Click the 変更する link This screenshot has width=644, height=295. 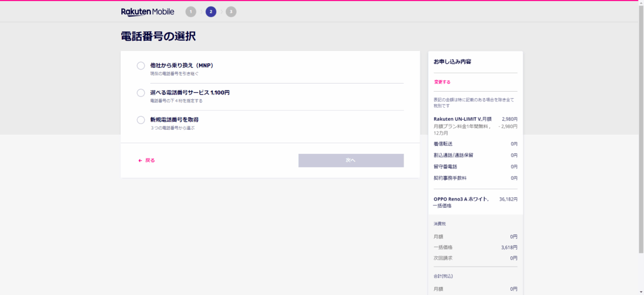point(442,82)
